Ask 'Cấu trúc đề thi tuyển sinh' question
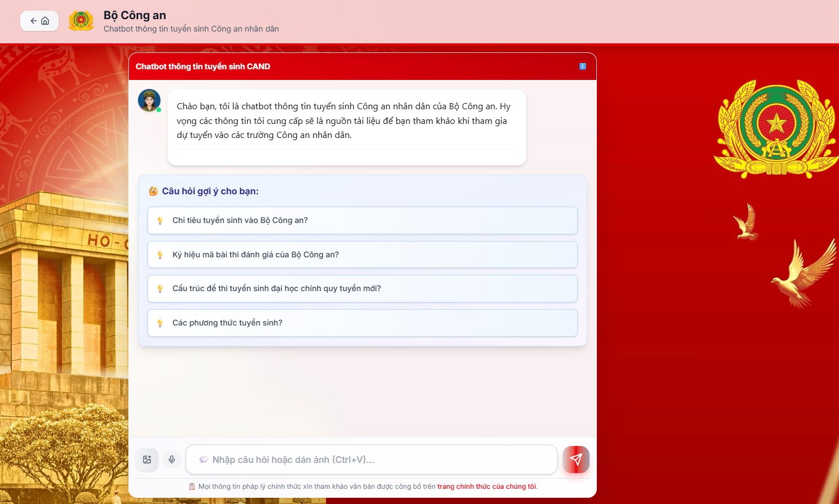839x504 pixels. (363, 288)
